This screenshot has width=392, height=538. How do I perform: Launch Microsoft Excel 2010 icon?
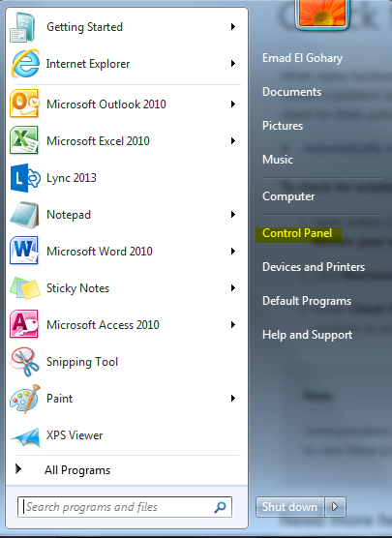[x=24, y=140]
